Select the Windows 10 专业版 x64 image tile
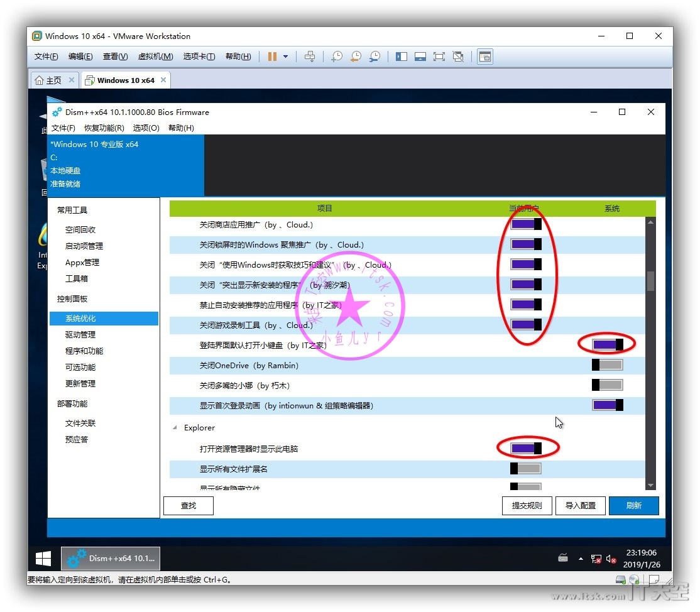 pos(126,165)
